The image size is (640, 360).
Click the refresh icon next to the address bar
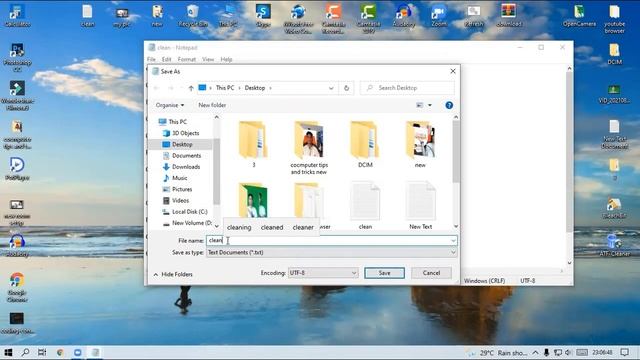point(347,88)
